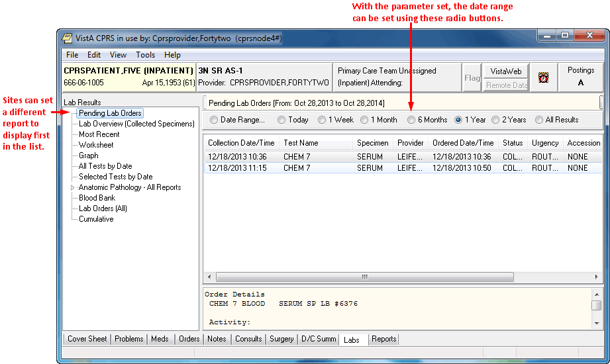Select Cumulative lab report

(x=96, y=219)
